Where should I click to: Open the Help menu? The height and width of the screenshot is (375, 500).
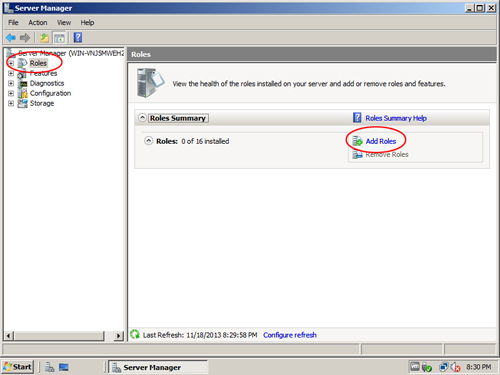point(87,22)
